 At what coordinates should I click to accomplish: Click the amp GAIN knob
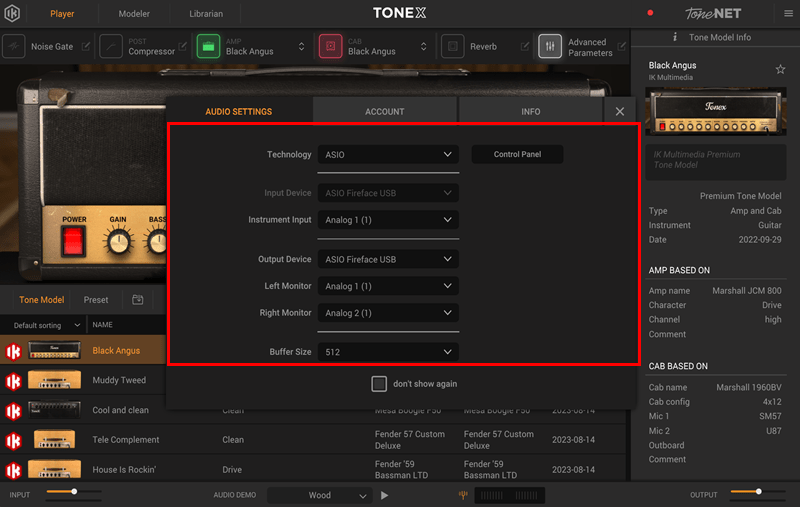coord(118,242)
